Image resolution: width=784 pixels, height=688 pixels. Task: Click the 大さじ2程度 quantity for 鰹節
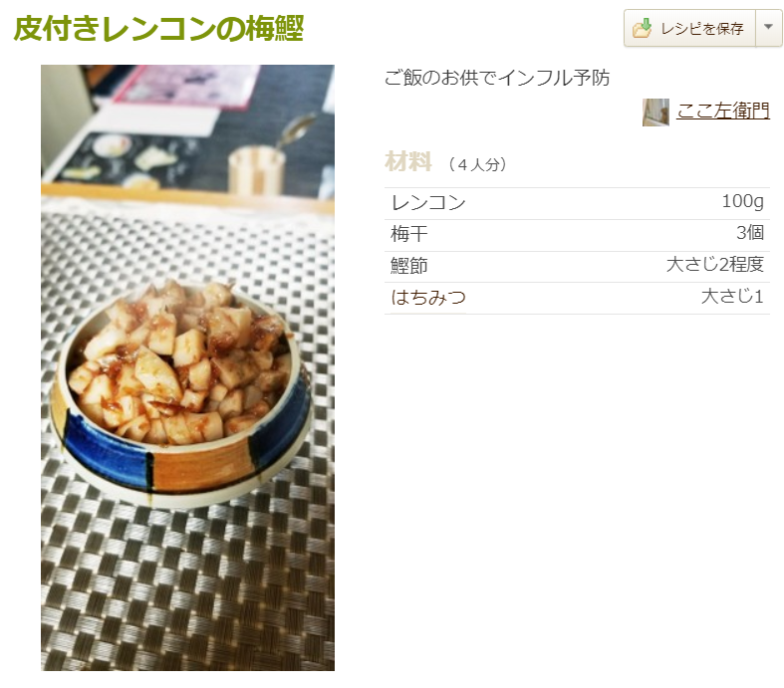click(x=715, y=264)
